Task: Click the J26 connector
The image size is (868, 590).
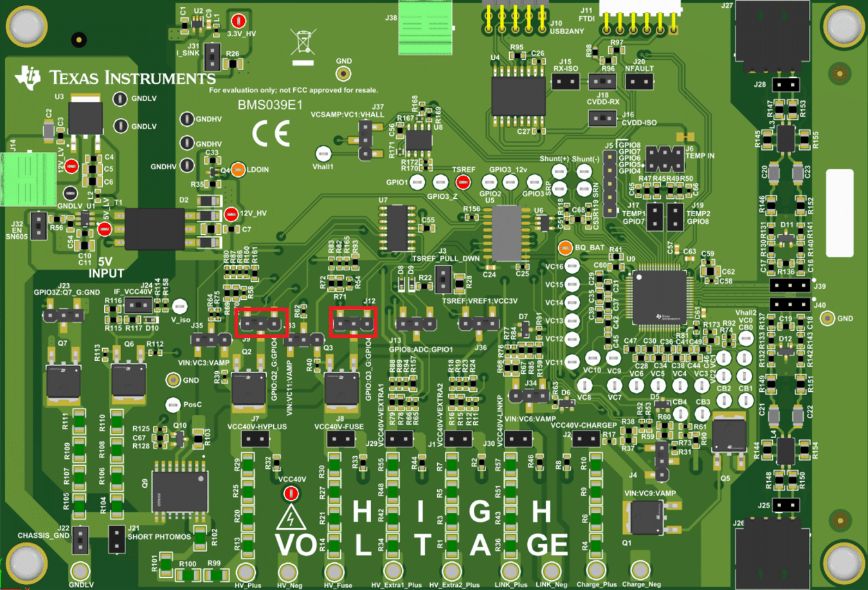Action: tap(772, 553)
